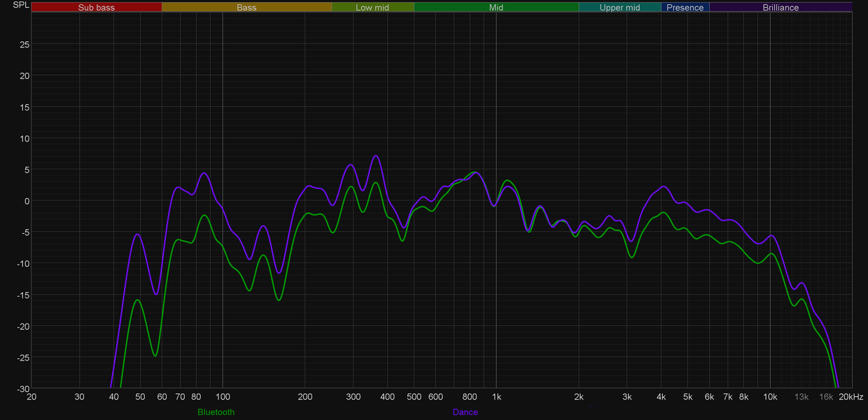Select the Mid frequency band
868x420 pixels.
pos(496,7)
